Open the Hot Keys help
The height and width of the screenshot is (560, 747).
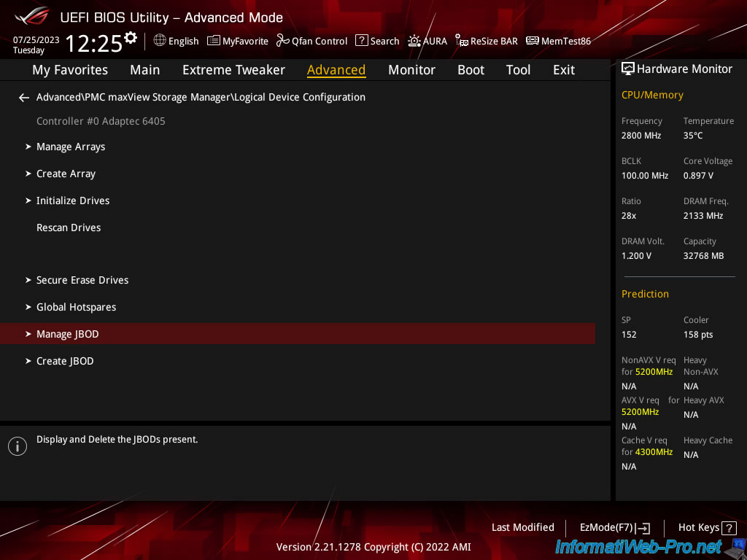707,528
